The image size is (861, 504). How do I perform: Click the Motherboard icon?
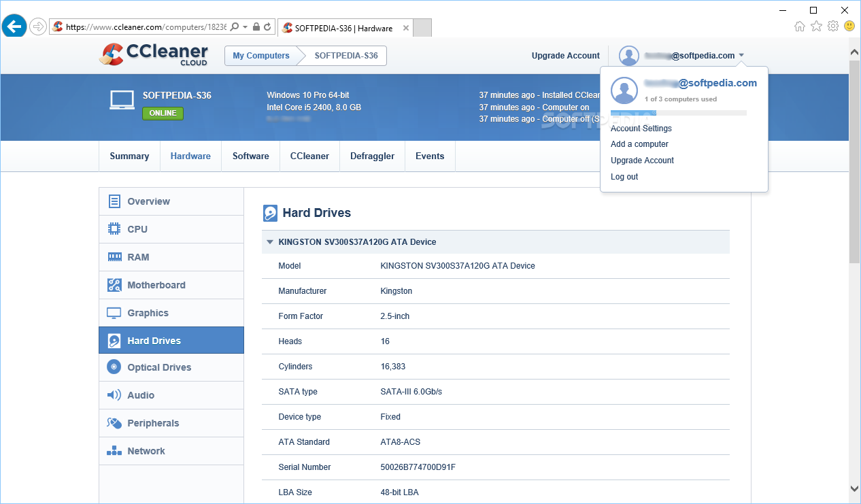pyautogui.click(x=114, y=285)
